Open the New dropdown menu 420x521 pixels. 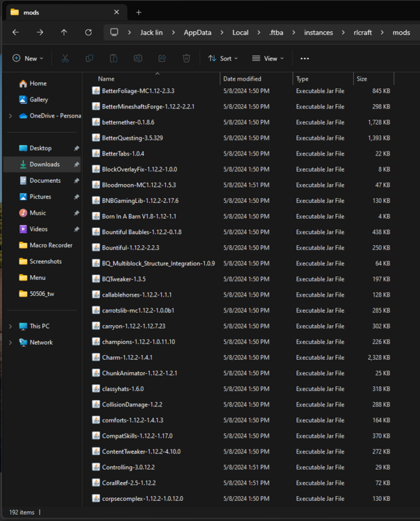[28, 58]
